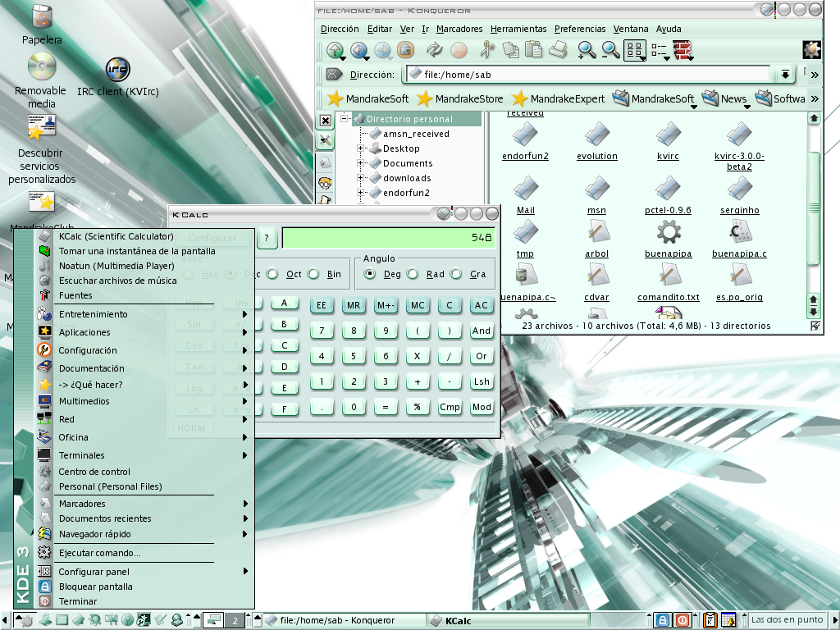The width and height of the screenshot is (840, 630).
Task: Choose Centro de control in K menu
Action: click(143, 472)
